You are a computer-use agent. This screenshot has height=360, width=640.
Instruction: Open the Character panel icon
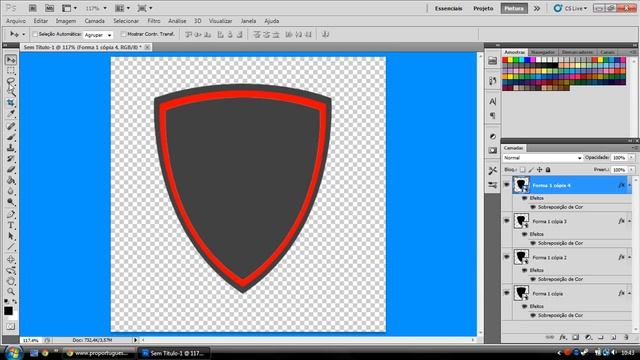pos(493,101)
